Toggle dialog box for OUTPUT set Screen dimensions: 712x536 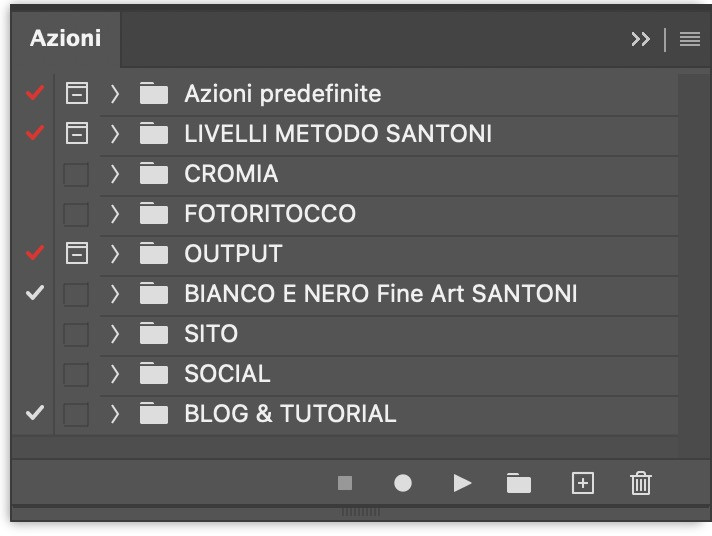pos(76,254)
